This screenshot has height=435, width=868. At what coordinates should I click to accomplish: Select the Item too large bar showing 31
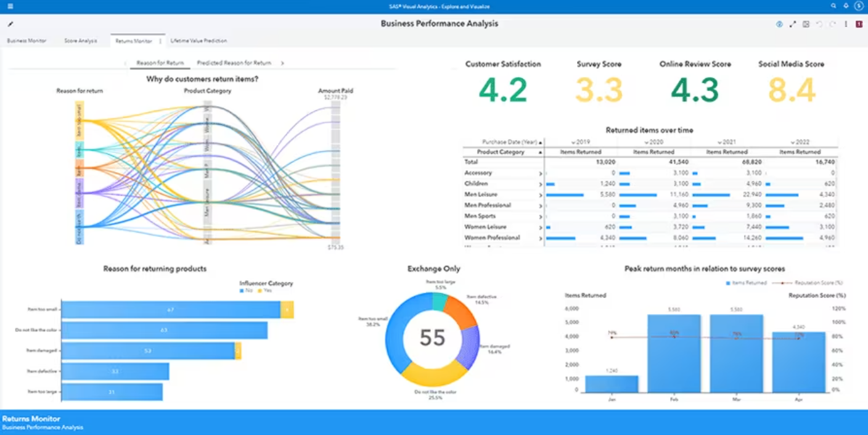point(112,392)
